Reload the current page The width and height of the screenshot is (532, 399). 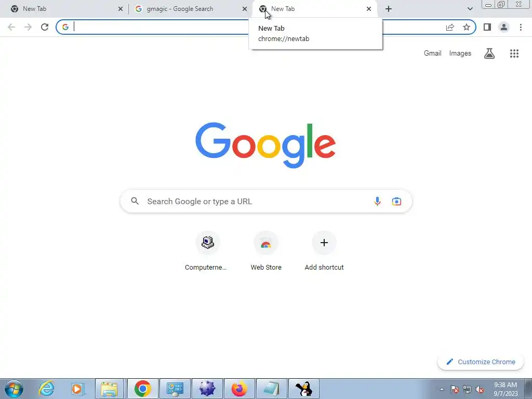point(45,27)
